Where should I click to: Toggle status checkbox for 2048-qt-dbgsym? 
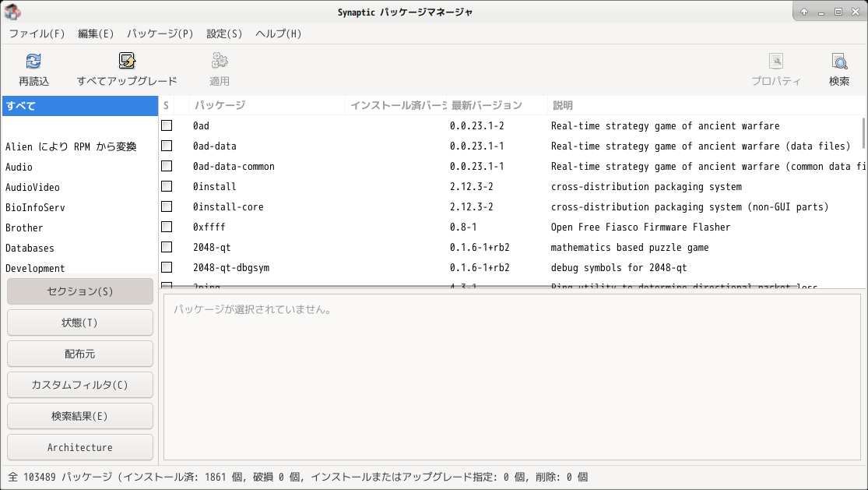pyautogui.click(x=167, y=267)
